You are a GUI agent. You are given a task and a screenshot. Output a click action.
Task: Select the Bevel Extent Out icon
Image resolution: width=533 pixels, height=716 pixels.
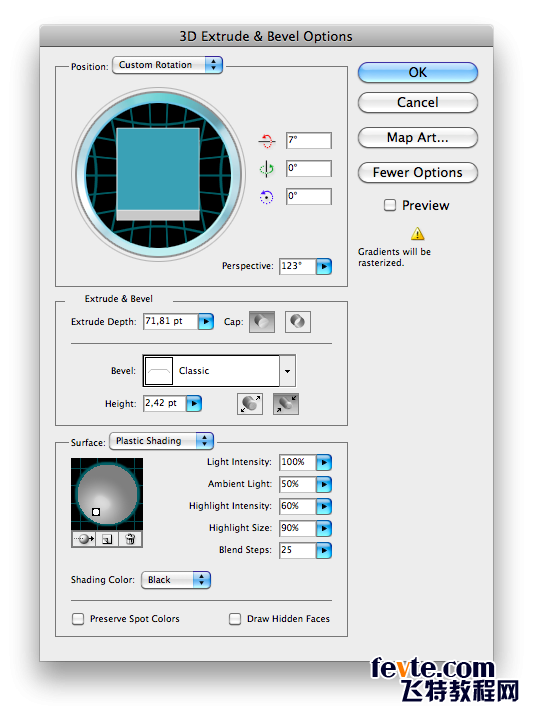[250, 404]
